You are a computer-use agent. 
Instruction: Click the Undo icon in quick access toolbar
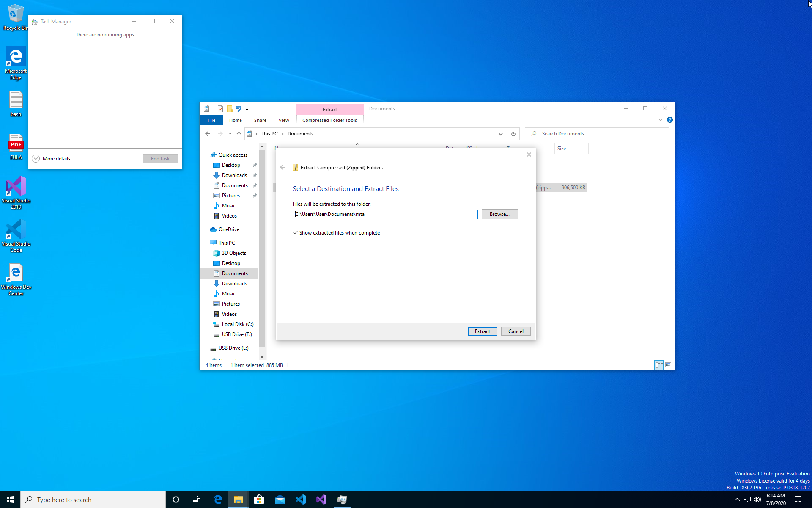click(x=239, y=109)
